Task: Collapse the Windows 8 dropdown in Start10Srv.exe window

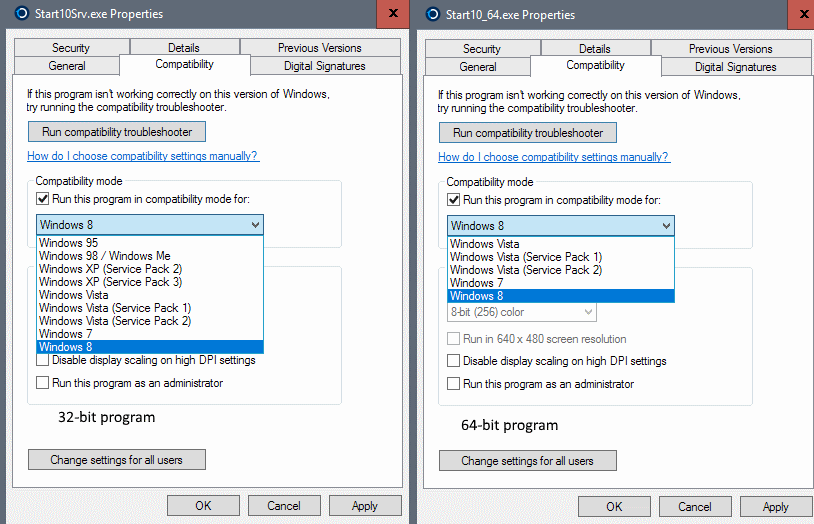Action: 150,225
